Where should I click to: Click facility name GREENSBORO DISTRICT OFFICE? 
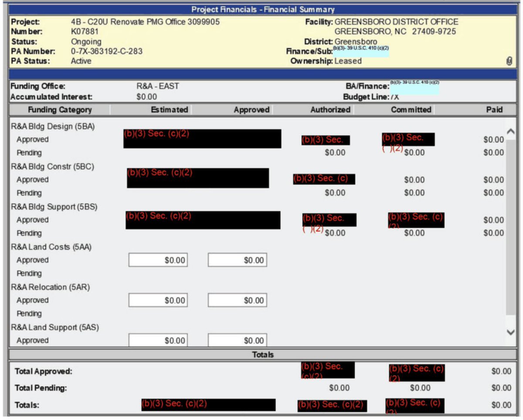pyautogui.click(x=396, y=22)
